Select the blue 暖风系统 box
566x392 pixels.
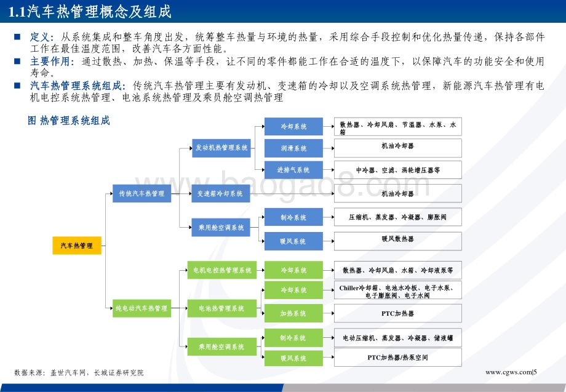tap(293, 241)
